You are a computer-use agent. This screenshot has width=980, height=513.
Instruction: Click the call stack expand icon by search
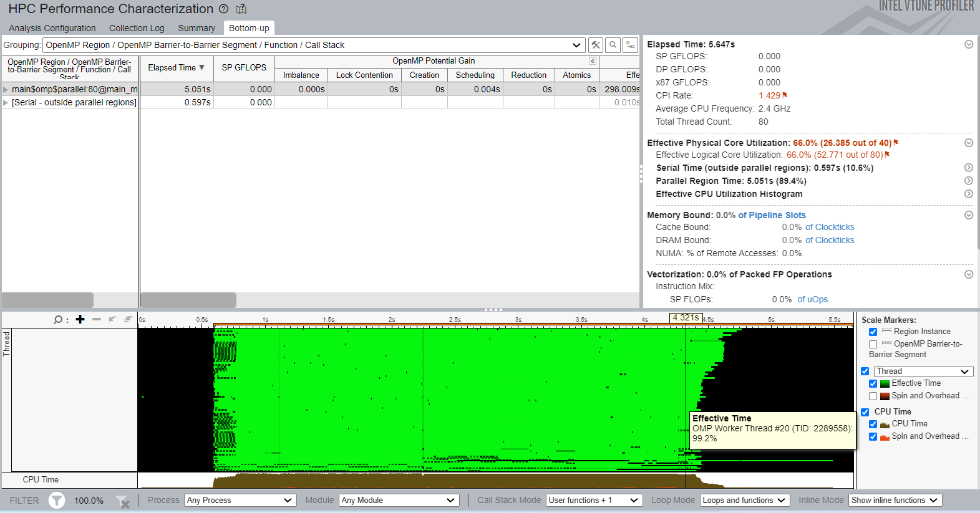631,45
